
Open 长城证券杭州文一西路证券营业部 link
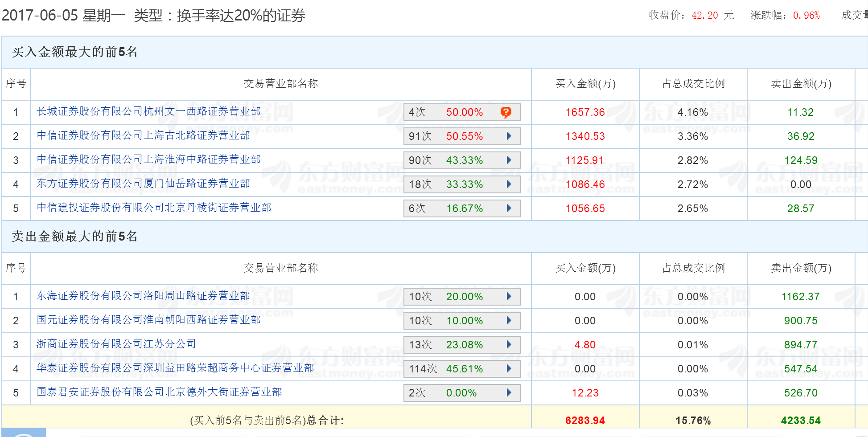[148, 111]
